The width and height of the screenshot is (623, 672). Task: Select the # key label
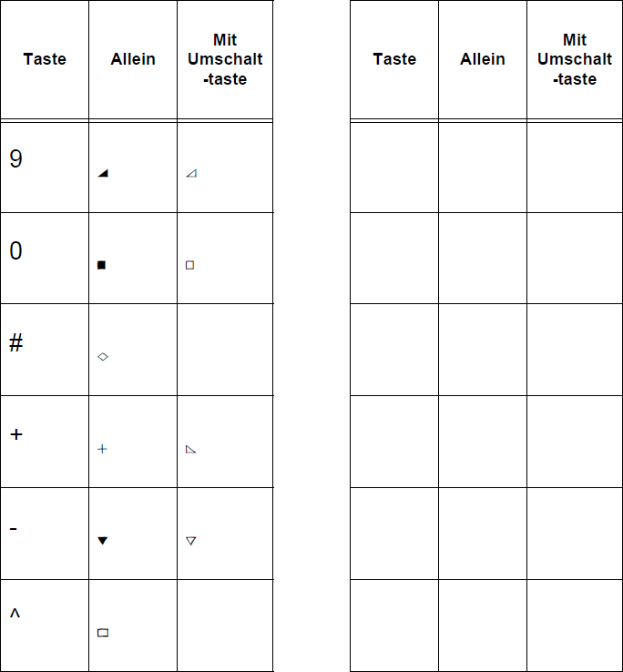(x=15, y=343)
